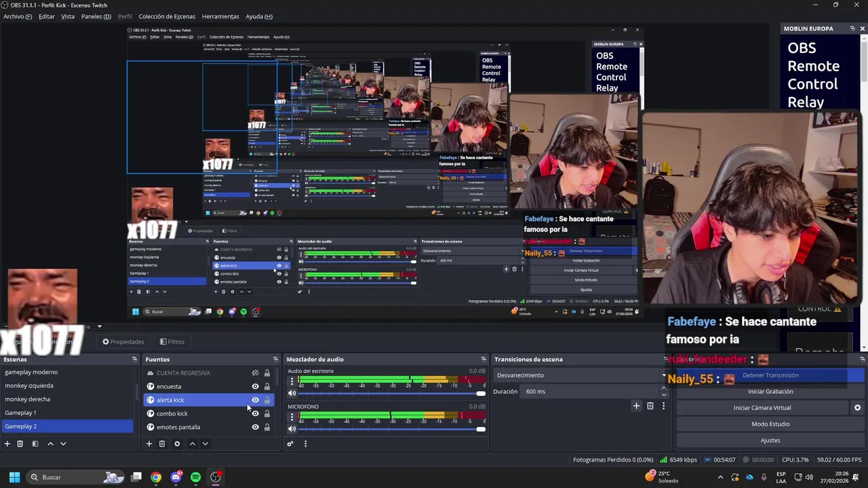This screenshot has width=868, height=488.
Task: Open the Herramientas menu
Action: point(220,16)
